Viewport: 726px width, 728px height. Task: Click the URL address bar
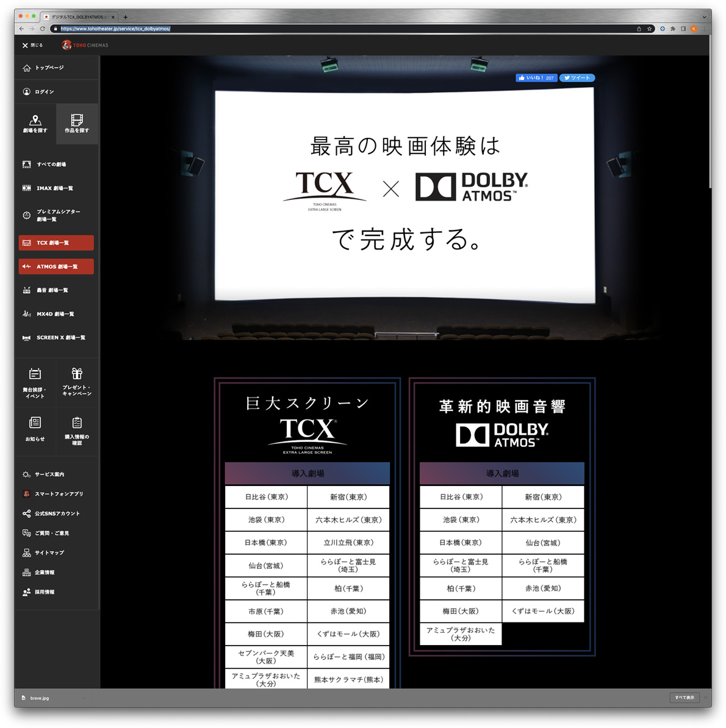click(343, 29)
